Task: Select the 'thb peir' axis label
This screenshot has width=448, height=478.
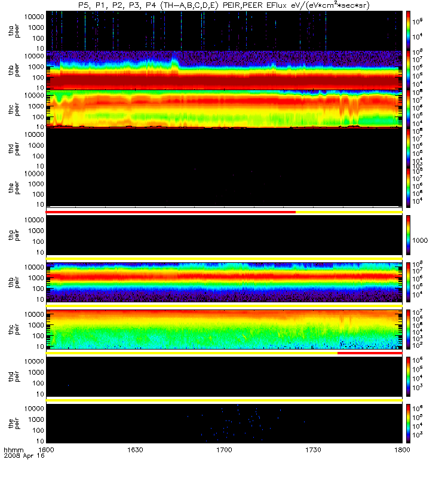Action: click(x=14, y=282)
